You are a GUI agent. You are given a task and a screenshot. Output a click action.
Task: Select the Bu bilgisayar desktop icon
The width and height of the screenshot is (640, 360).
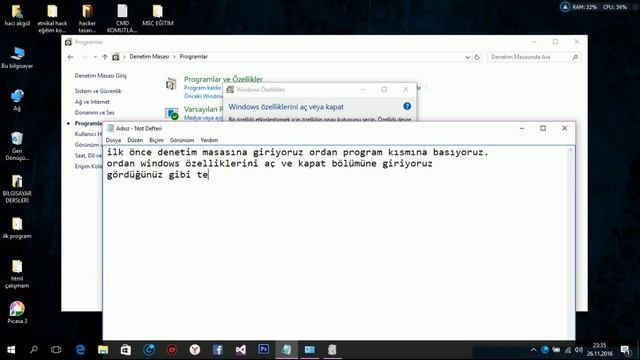click(17, 58)
